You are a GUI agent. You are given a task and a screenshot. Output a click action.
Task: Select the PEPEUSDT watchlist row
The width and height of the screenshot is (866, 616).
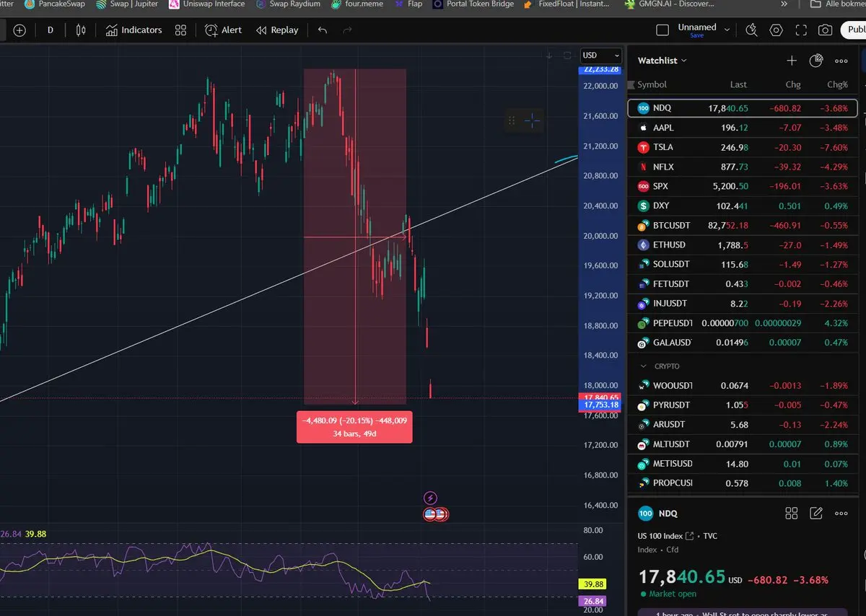coord(743,323)
